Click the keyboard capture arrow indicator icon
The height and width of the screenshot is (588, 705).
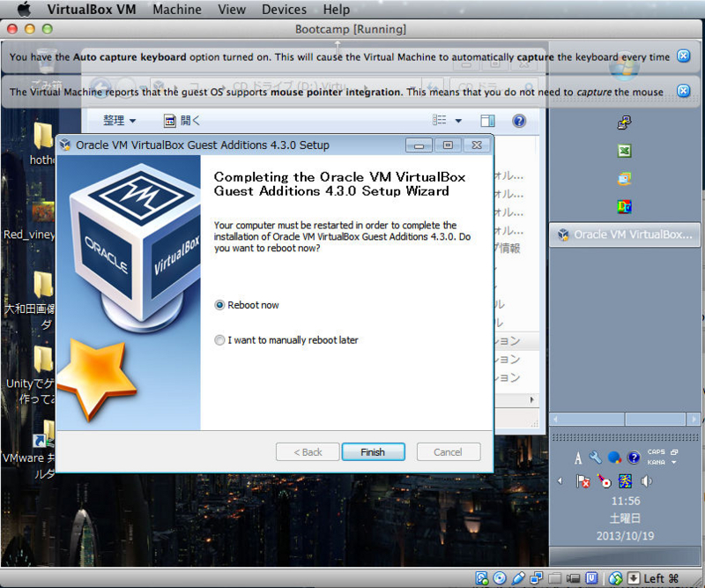point(634,578)
